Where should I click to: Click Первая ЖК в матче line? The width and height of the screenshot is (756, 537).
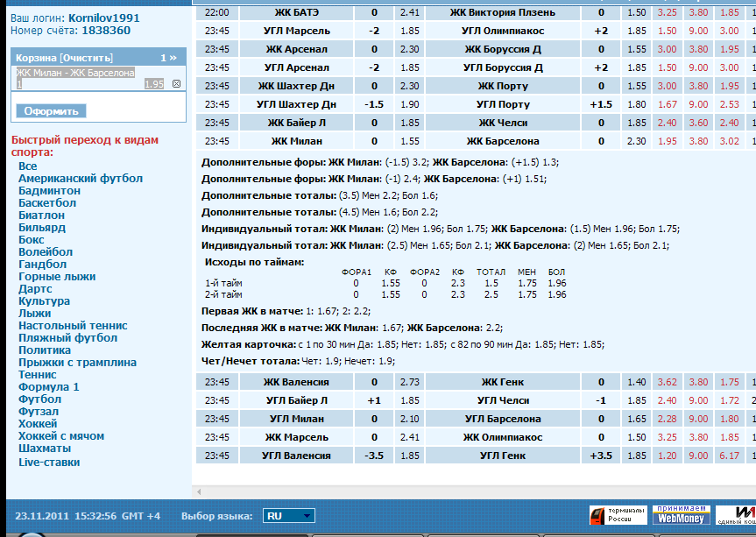(x=286, y=311)
